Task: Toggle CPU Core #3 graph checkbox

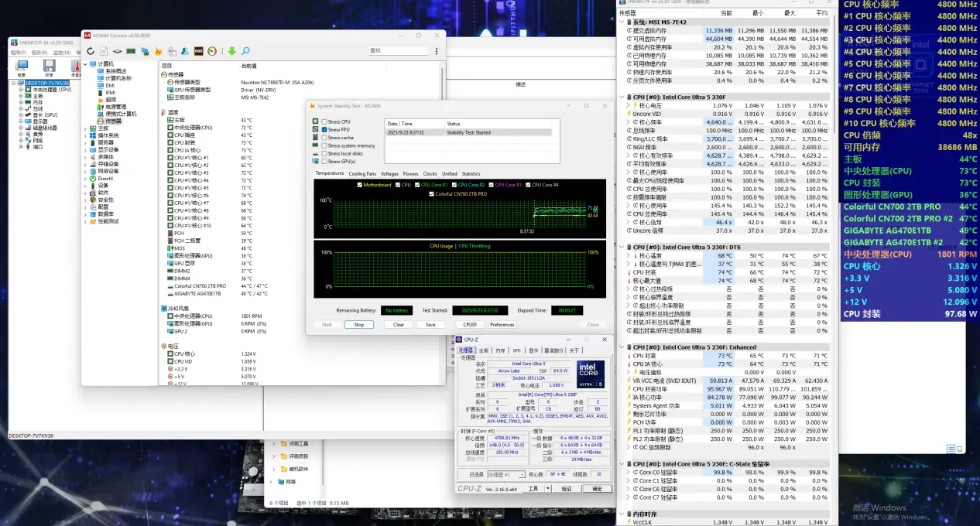Action: click(491, 185)
